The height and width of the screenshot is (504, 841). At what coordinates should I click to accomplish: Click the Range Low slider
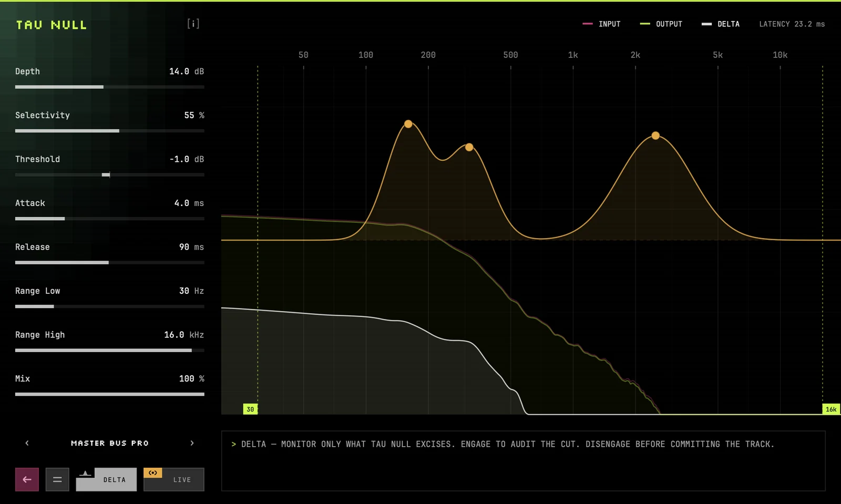pos(110,306)
